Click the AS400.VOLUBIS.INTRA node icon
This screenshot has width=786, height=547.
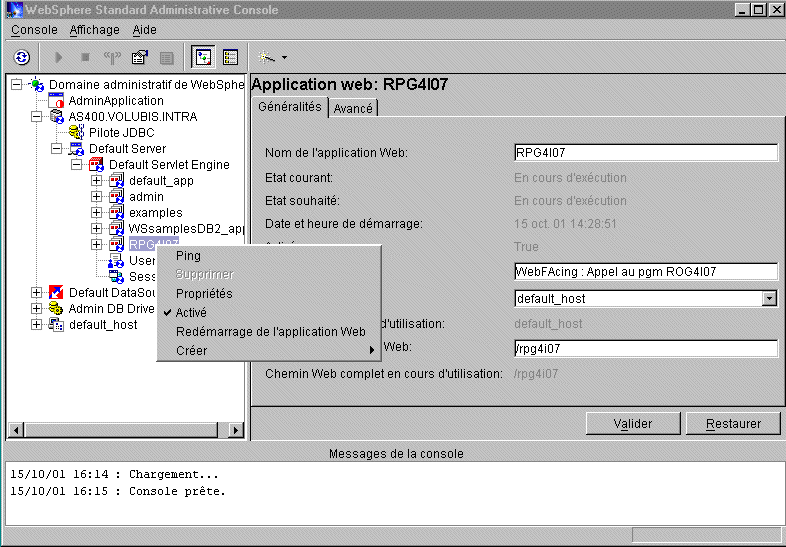click(57, 116)
